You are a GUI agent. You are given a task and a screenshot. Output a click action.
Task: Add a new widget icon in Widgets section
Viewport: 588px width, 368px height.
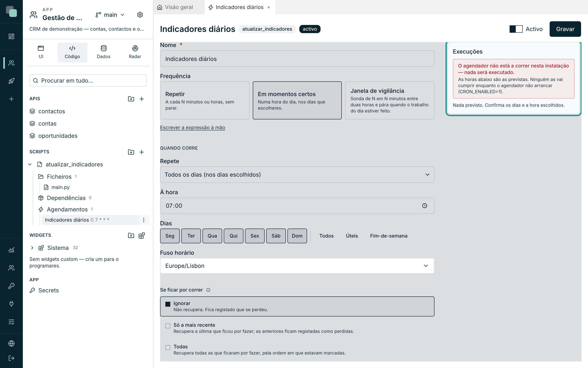pyautogui.click(x=142, y=235)
